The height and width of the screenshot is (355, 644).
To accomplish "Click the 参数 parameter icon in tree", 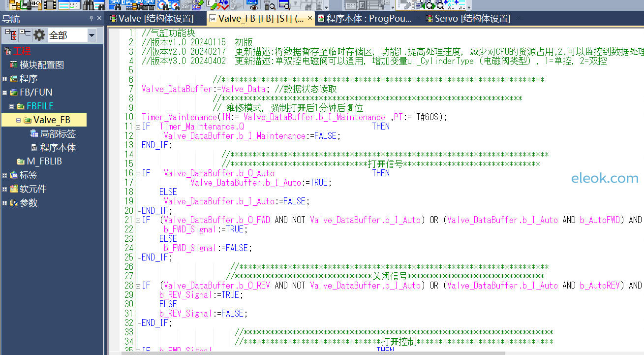I will [x=14, y=202].
